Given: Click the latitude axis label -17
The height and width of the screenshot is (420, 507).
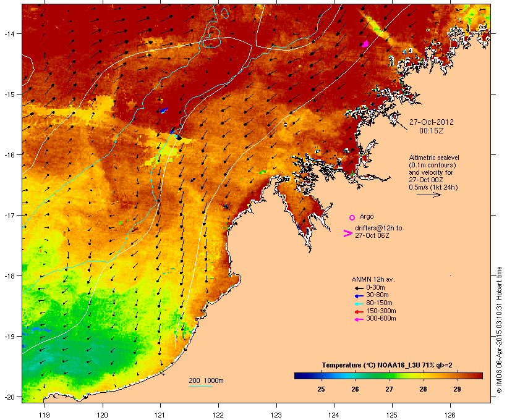Looking at the screenshot, I should [x=9, y=215].
